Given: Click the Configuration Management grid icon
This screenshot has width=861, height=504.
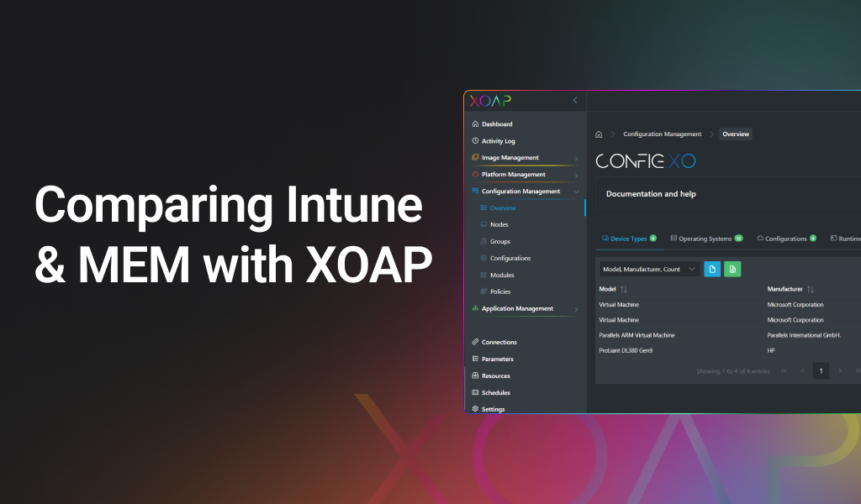Looking at the screenshot, I should (476, 191).
